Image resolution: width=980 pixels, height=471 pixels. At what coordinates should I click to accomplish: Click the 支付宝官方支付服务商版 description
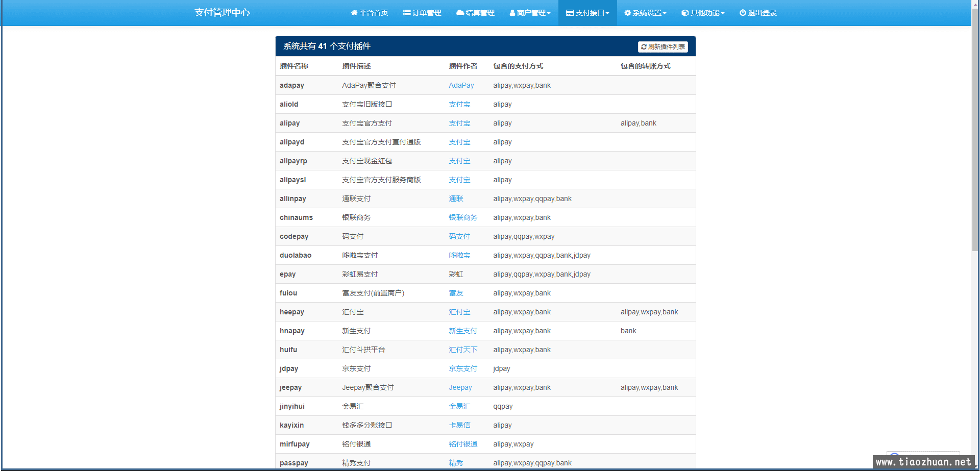381,180
